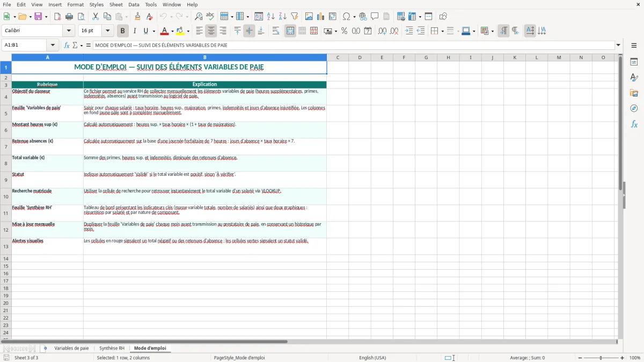
Task: Click the Export as PDF icon
Action: pos(57,17)
